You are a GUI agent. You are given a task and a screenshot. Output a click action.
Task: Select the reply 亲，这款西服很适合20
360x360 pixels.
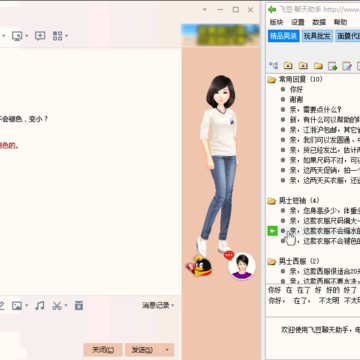(x=325, y=271)
